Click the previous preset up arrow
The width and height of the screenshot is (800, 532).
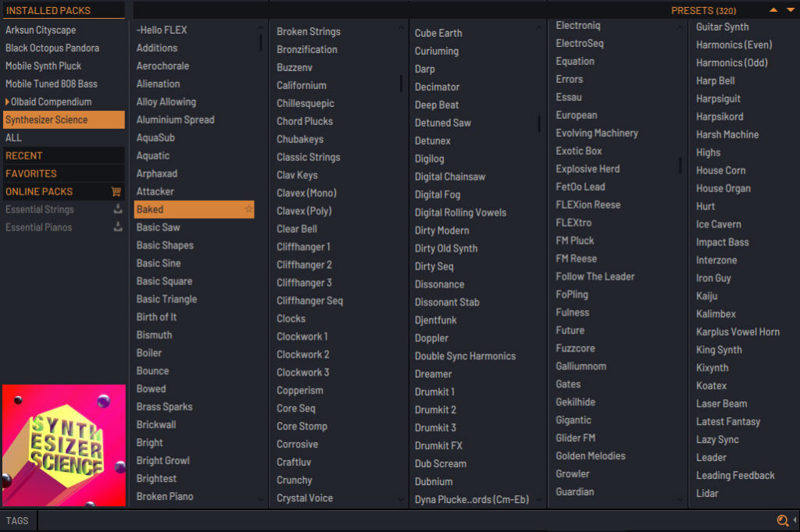tap(773, 10)
